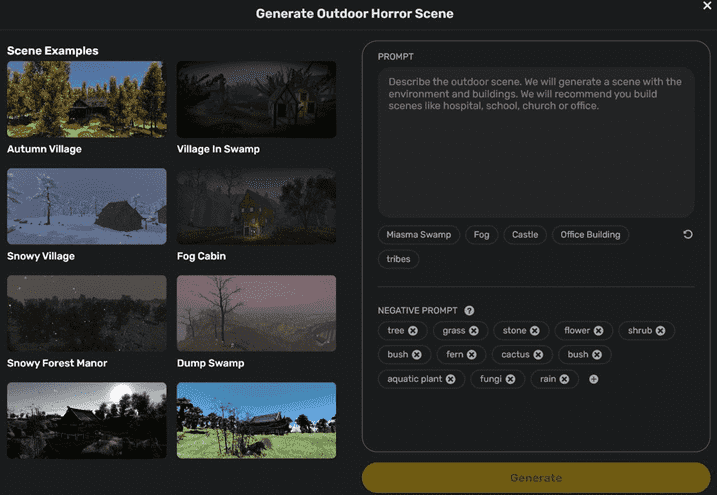Screen dimensions: 717x495
Task: Choose the Village In Swamp example thumbnail
Action: (x=256, y=100)
